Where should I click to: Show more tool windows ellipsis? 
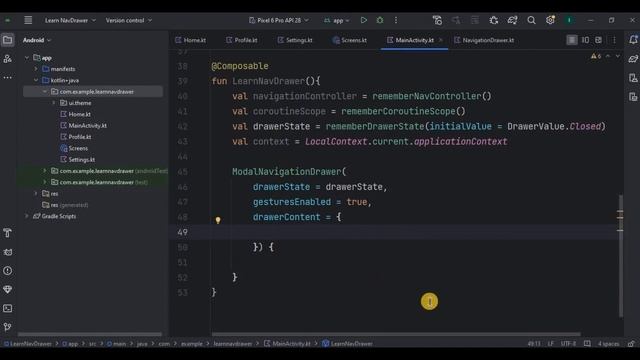(x=7, y=77)
